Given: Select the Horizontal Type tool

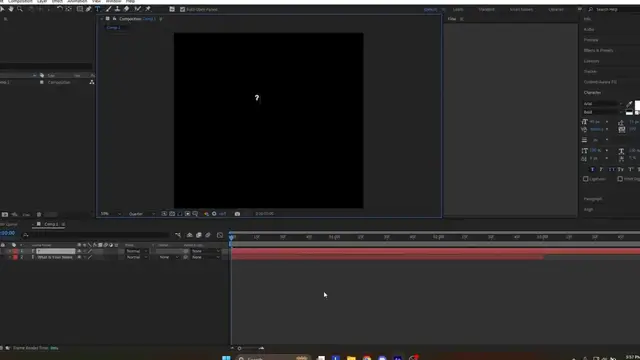Looking at the screenshot, I should [x=98, y=9].
